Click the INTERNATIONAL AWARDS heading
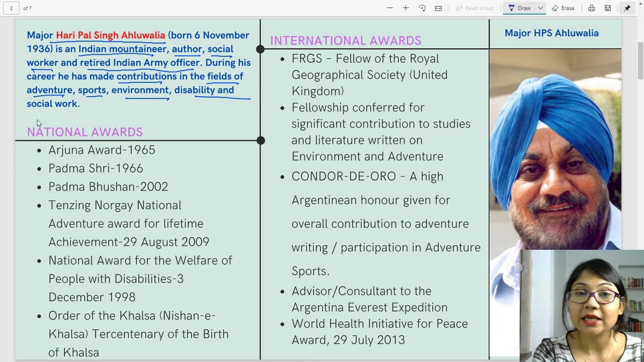The height and width of the screenshot is (362, 644). click(346, 41)
